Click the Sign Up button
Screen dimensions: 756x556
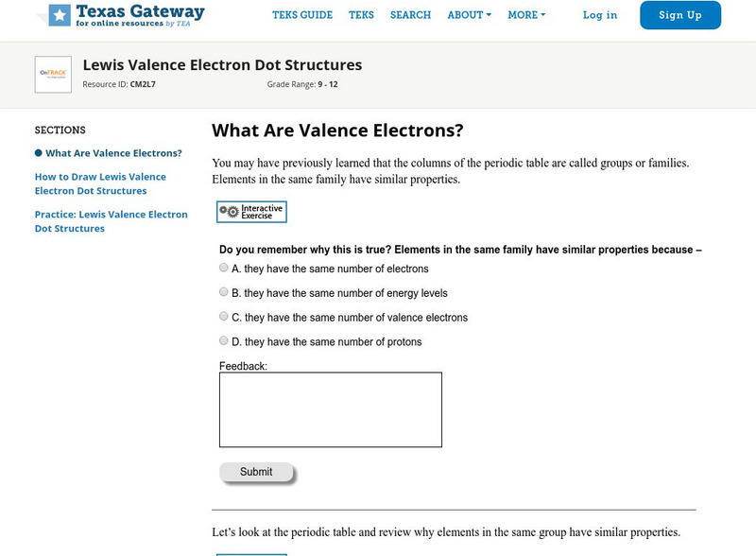tap(680, 15)
